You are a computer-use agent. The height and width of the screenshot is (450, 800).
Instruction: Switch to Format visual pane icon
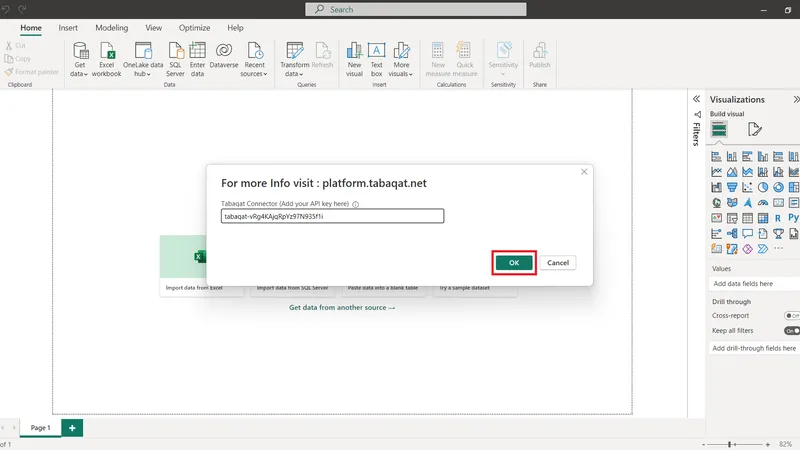[755, 129]
